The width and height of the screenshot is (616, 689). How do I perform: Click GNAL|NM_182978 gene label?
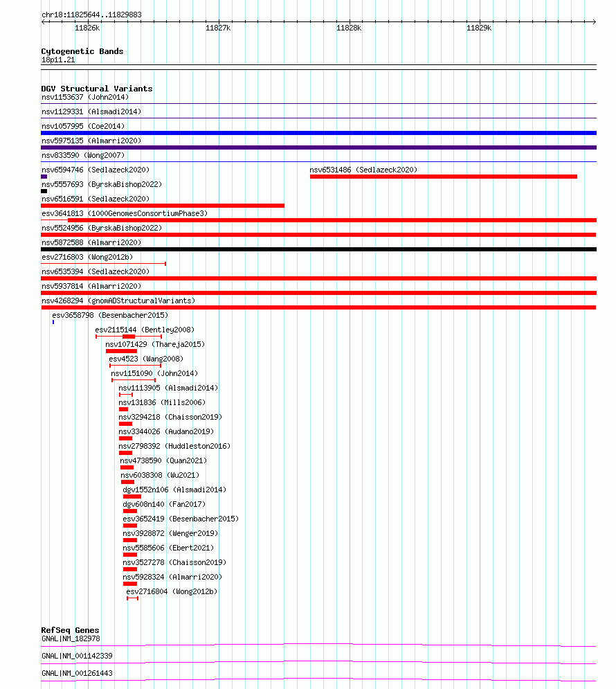pos(71,638)
